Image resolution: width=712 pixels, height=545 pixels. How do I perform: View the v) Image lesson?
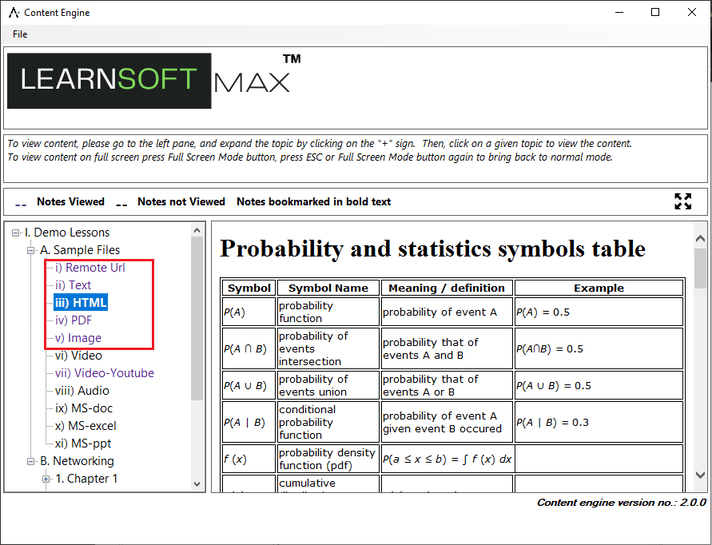point(78,338)
